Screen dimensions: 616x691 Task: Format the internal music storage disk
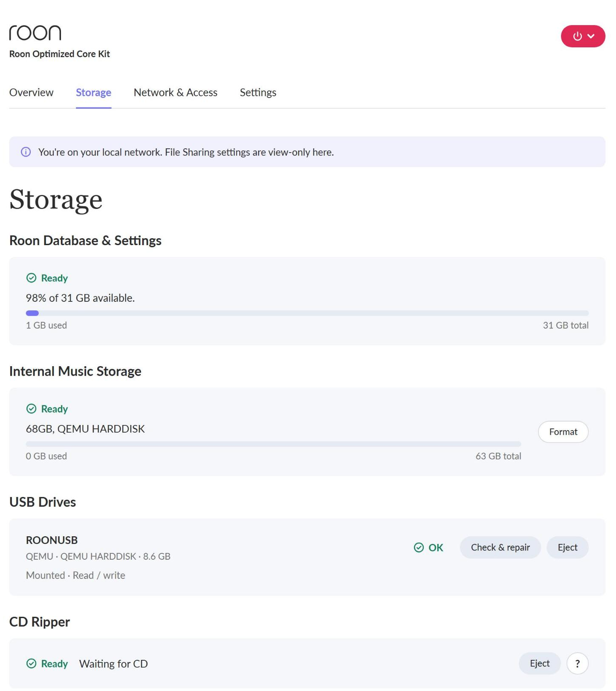click(563, 432)
